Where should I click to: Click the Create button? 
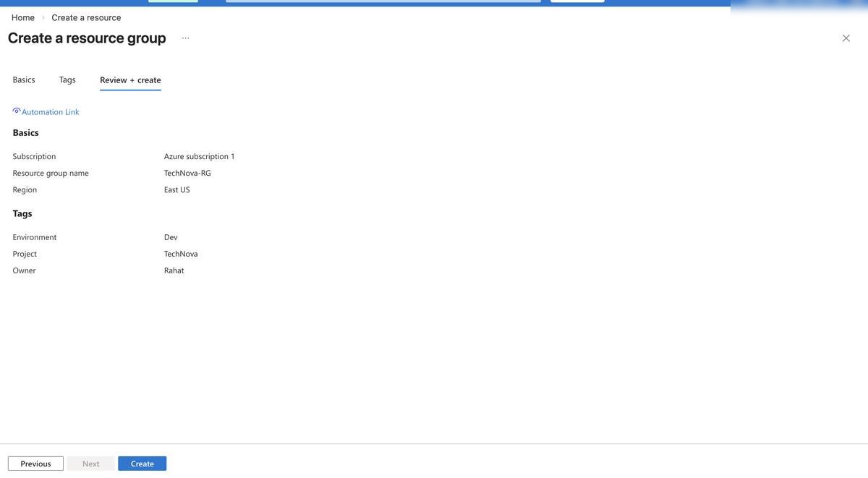[x=142, y=464]
